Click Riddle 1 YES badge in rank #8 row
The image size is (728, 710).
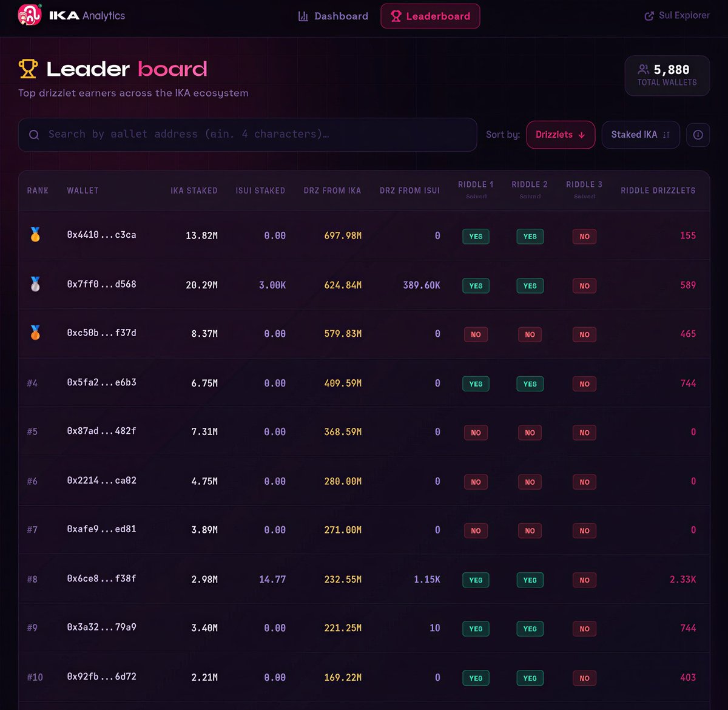476,580
